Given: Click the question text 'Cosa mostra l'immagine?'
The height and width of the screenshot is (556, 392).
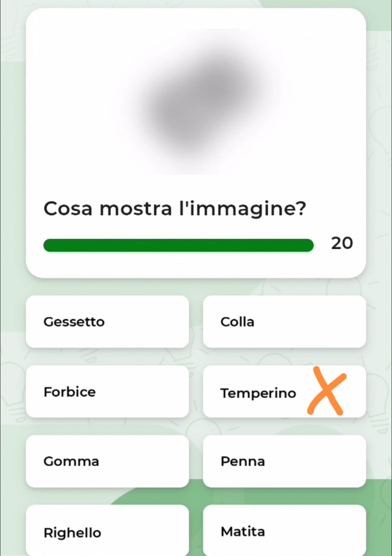Looking at the screenshot, I should click(175, 209).
